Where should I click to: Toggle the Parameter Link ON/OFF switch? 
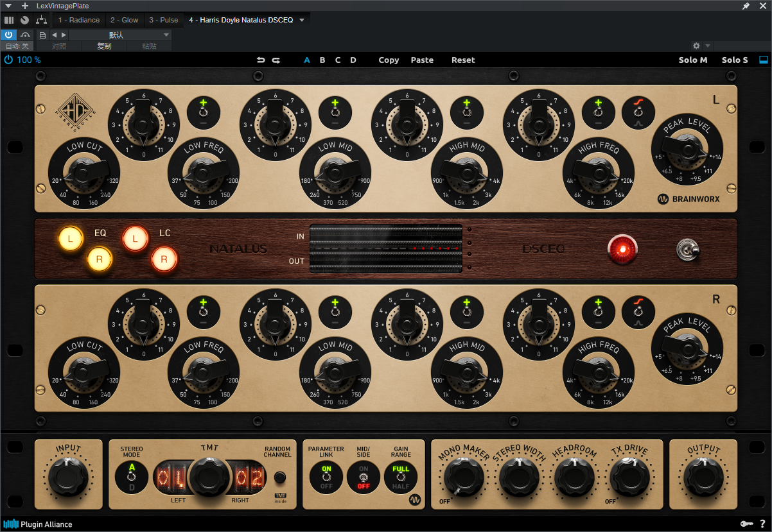(326, 477)
